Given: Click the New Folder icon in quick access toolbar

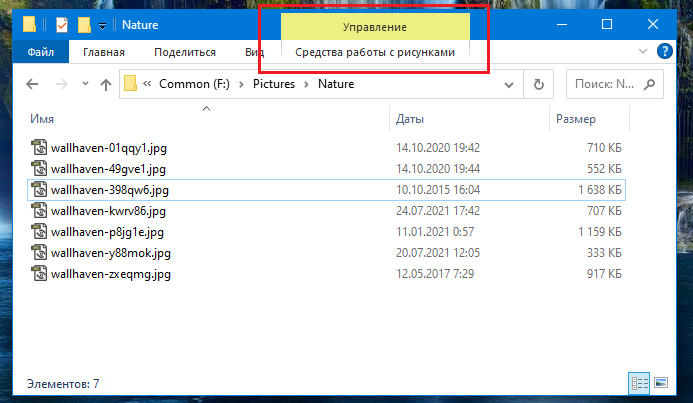Looking at the screenshot, I should click(x=85, y=24).
